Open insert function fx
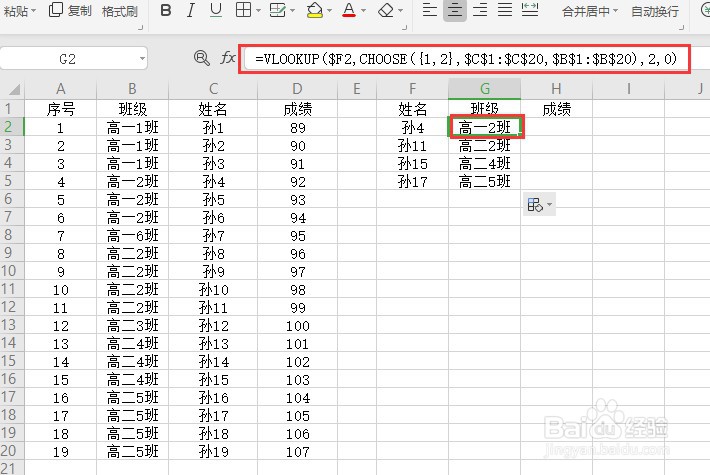710x475 pixels. [x=228, y=58]
